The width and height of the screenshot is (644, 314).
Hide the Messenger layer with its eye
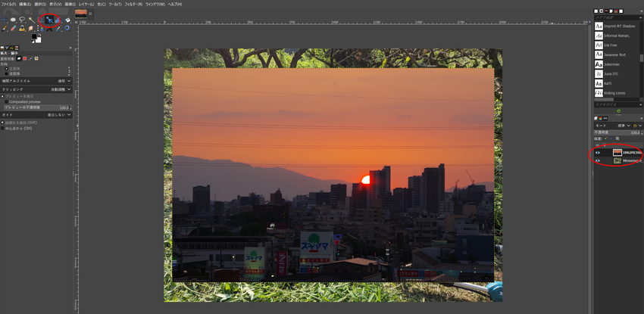click(x=598, y=160)
